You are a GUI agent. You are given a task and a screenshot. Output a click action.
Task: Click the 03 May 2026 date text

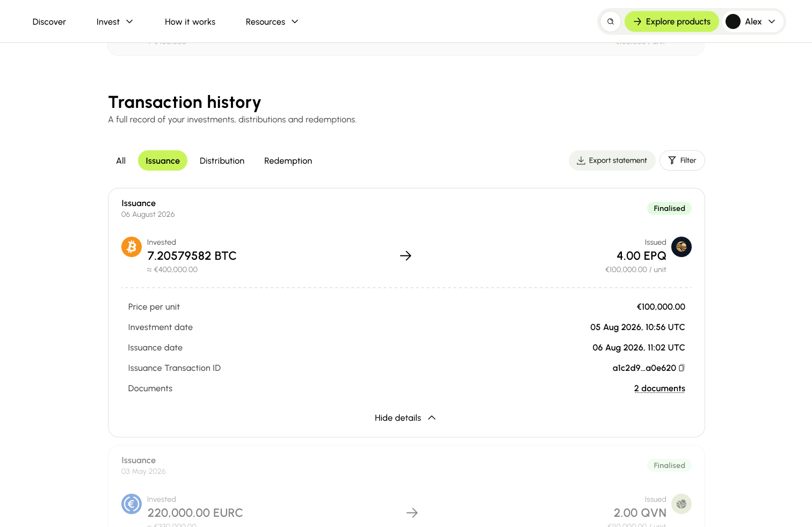click(x=143, y=471)
